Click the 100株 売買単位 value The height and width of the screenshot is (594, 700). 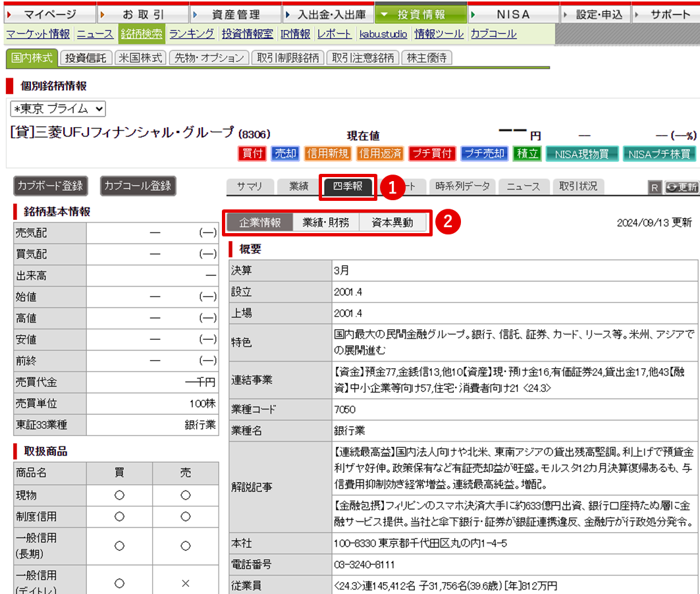(202, 404)
